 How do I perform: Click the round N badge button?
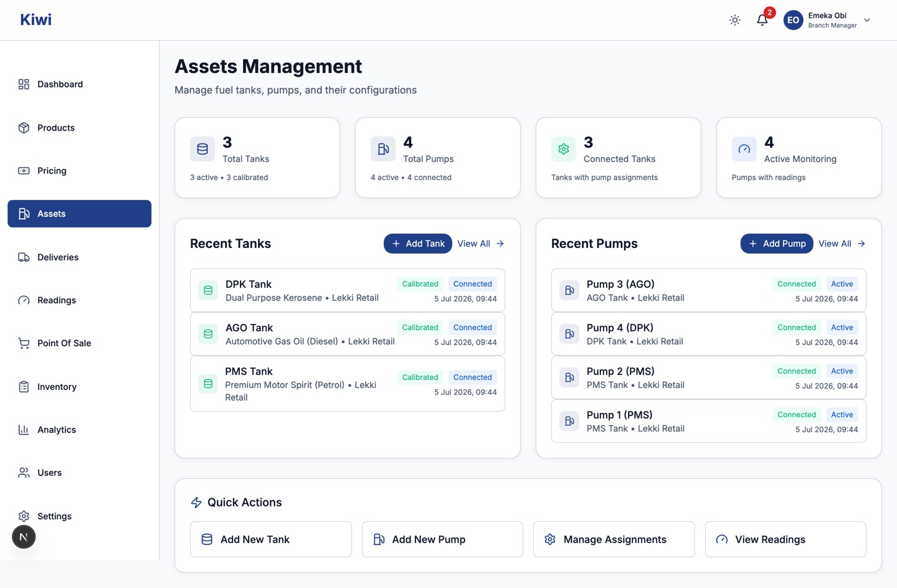pos(24,537)
